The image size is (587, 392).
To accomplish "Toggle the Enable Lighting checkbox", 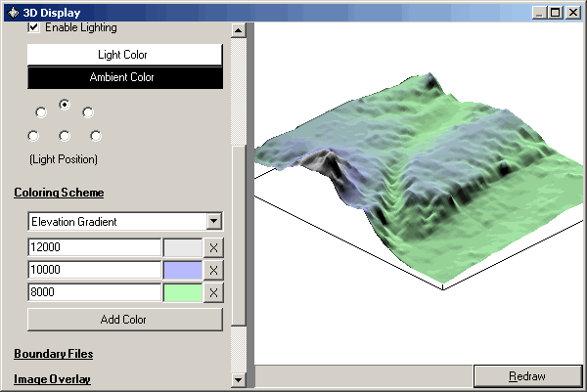I will click(x=33, y=27).
